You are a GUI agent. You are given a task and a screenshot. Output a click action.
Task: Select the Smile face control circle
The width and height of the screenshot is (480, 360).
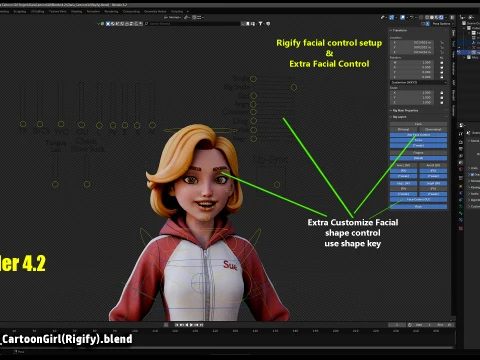[x=253, y=79]
